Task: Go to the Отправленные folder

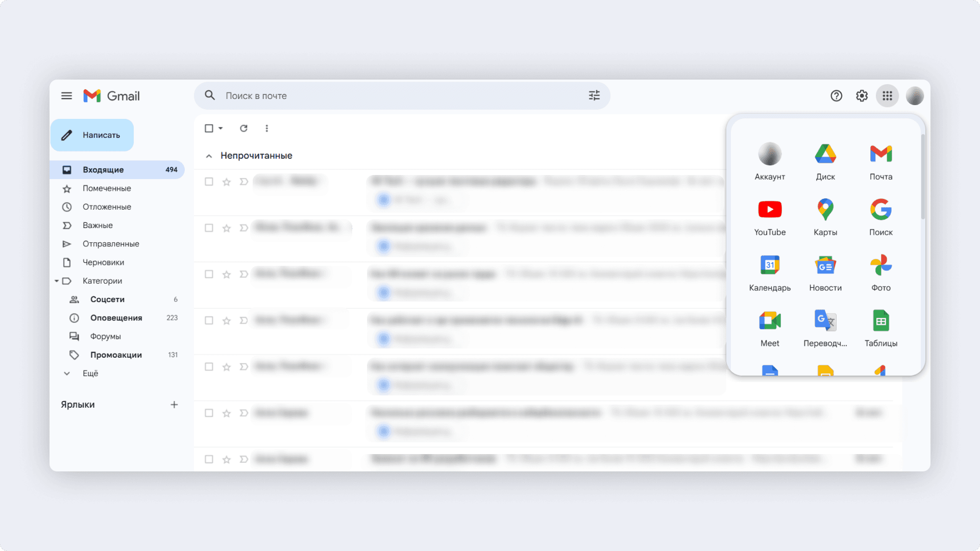Action: [111, 243]
